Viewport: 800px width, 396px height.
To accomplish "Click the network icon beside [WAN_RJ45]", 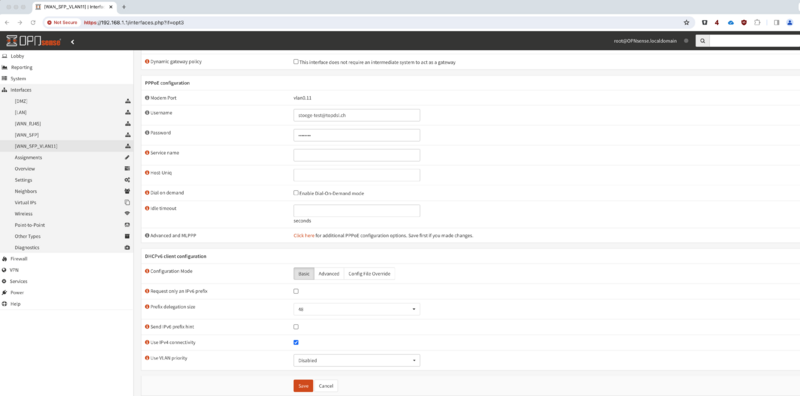I will (x=128, y=123).
